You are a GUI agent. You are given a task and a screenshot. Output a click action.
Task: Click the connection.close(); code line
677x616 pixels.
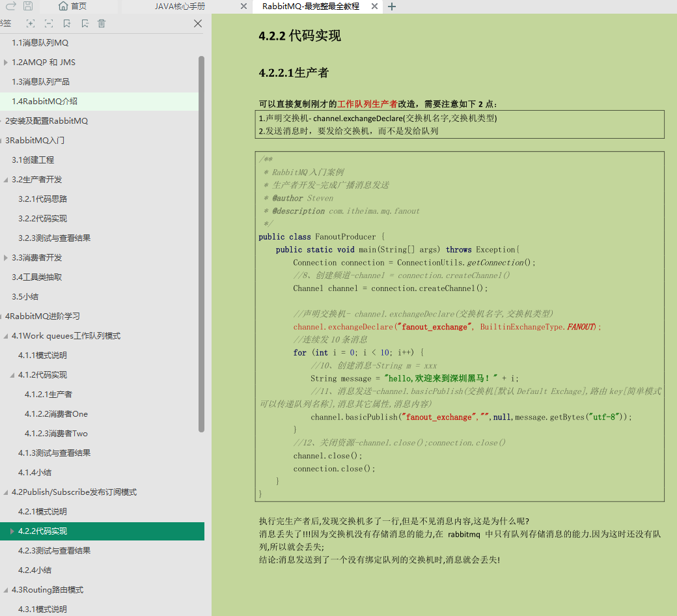334,469
